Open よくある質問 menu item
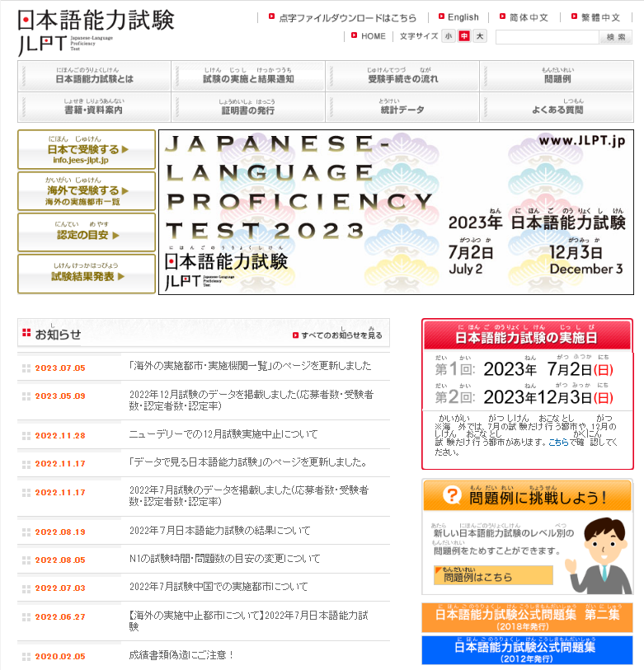The width and height of the screenshot is (644, 670). click(557, 107)
